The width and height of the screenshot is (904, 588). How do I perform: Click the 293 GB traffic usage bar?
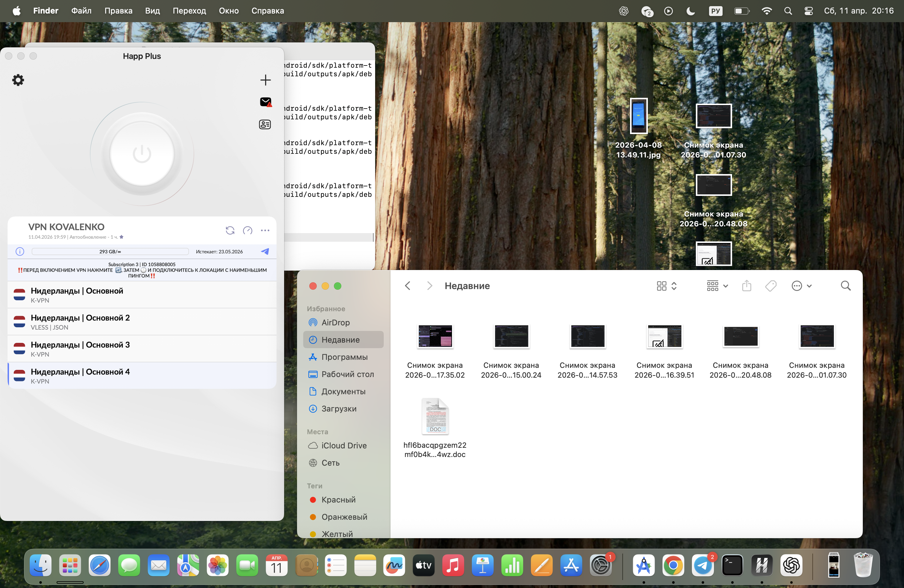pos(110,252)
